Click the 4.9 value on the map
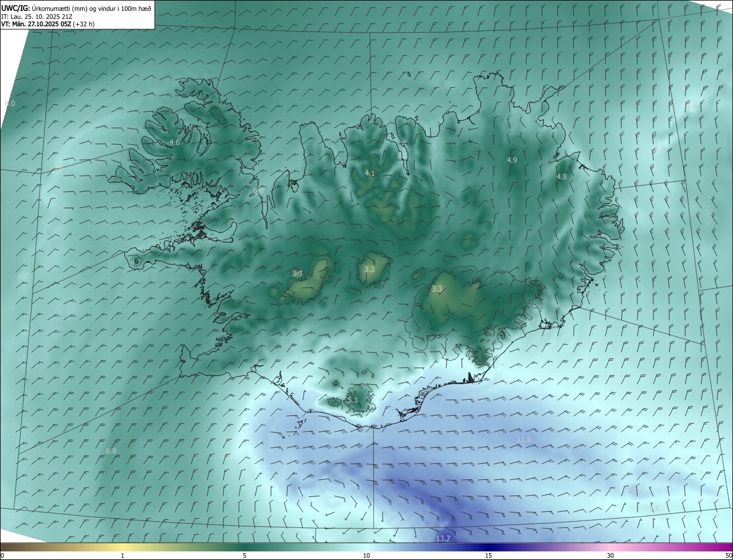 point(512,160)
